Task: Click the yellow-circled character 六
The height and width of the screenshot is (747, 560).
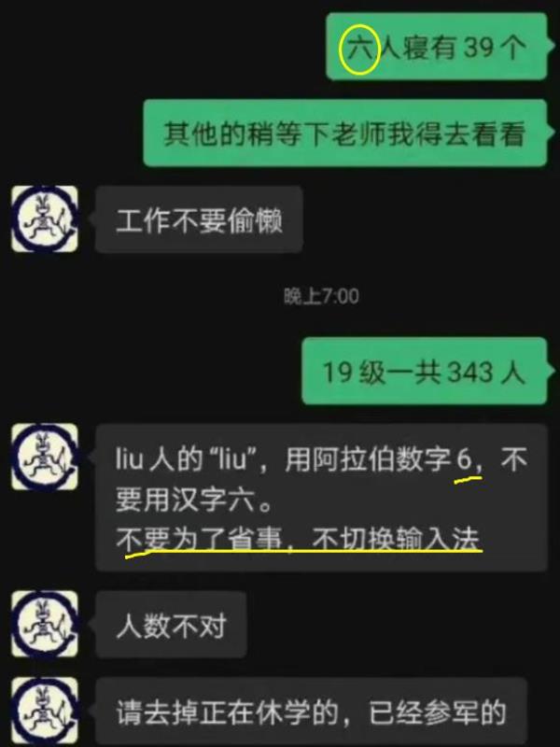Action: click(359, 49)
